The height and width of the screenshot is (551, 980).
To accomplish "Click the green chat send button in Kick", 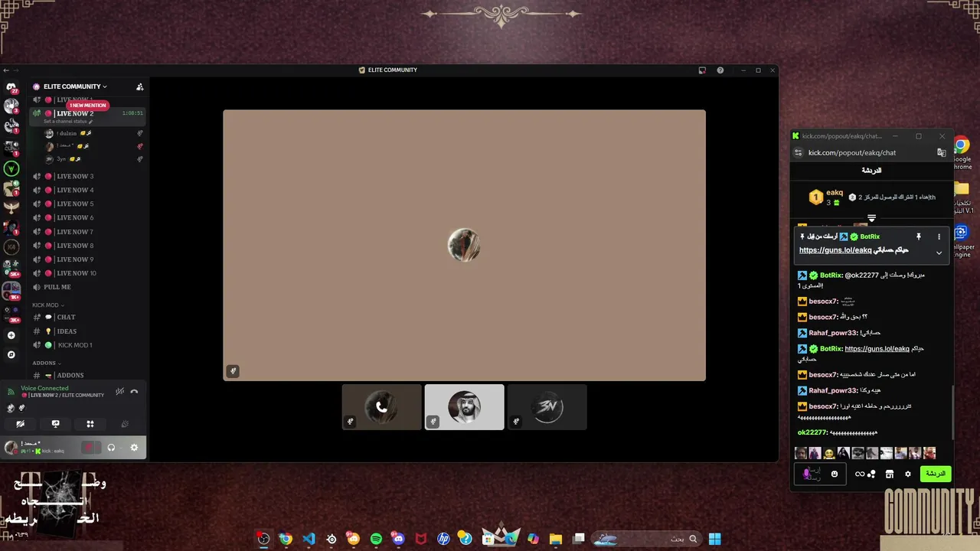I will [x=936, y=474].
